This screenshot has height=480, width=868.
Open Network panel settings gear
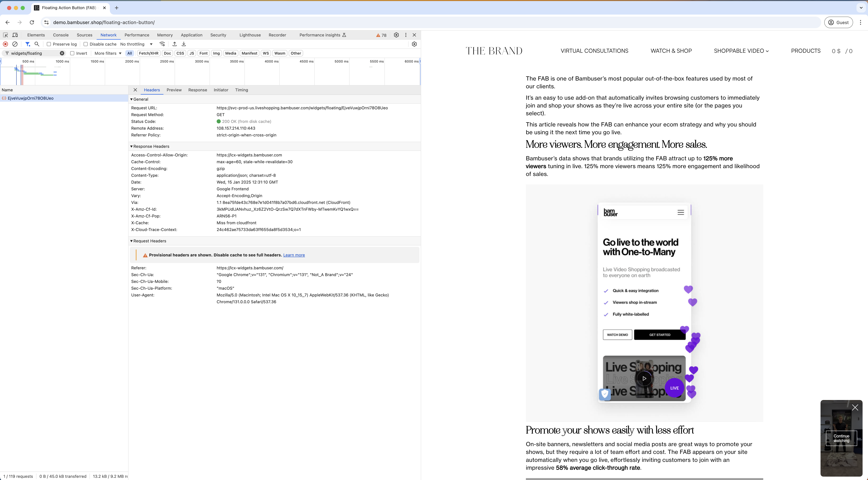415,44
